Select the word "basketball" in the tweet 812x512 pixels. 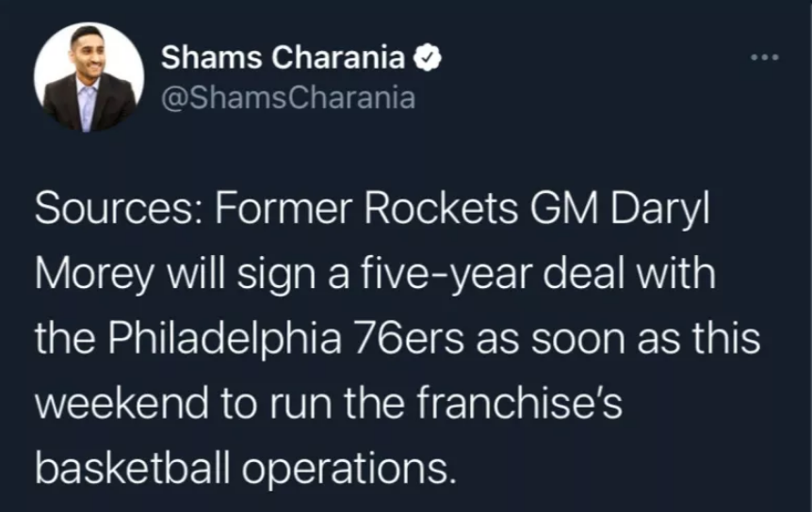(132, 467)
